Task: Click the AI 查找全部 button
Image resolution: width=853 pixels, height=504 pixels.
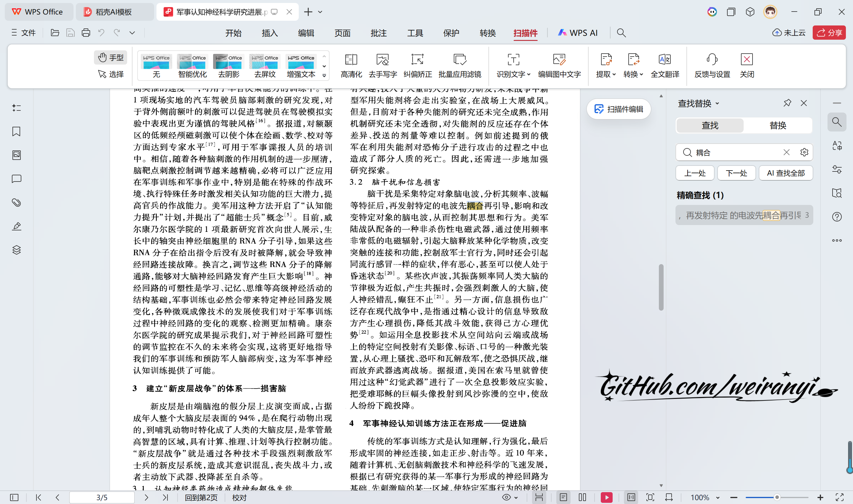Action: pos(785,173)
